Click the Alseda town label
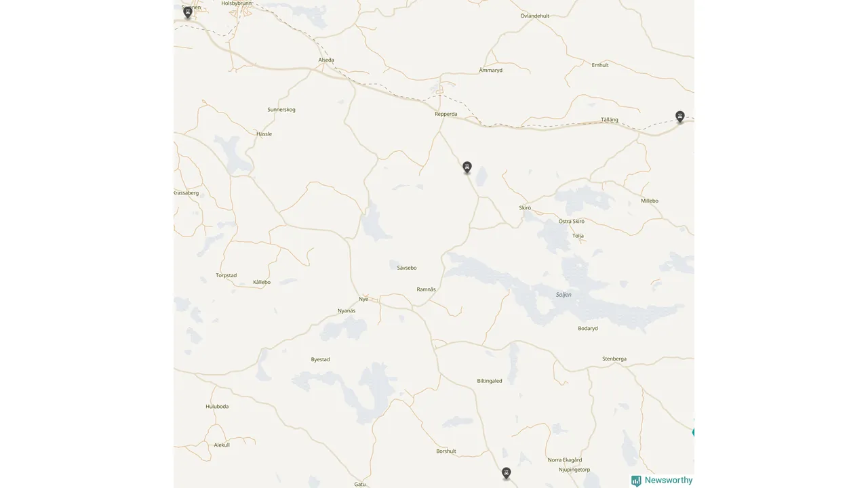868x488 pixels. 326,60
